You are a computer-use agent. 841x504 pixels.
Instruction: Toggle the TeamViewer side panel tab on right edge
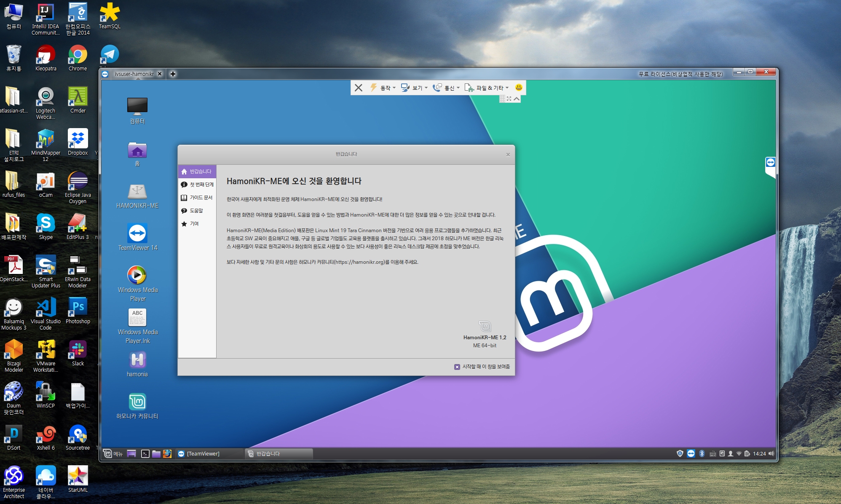[770, 163]
